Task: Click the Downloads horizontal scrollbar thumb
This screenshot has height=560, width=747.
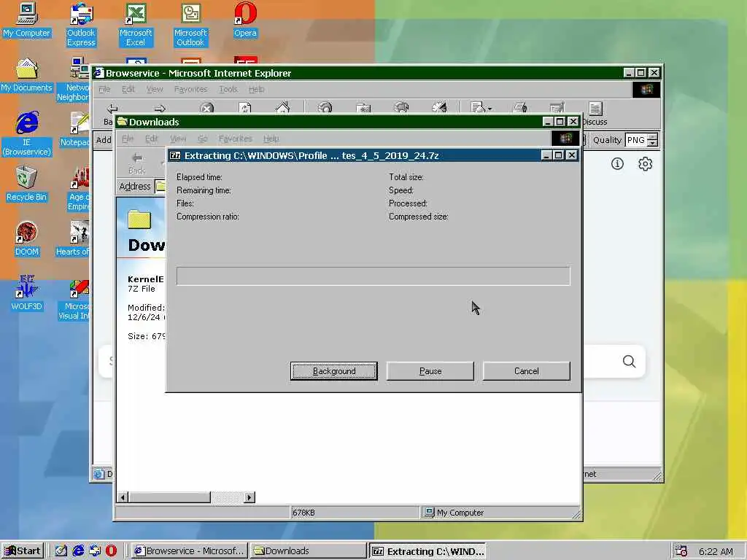Action: [169, 497]
